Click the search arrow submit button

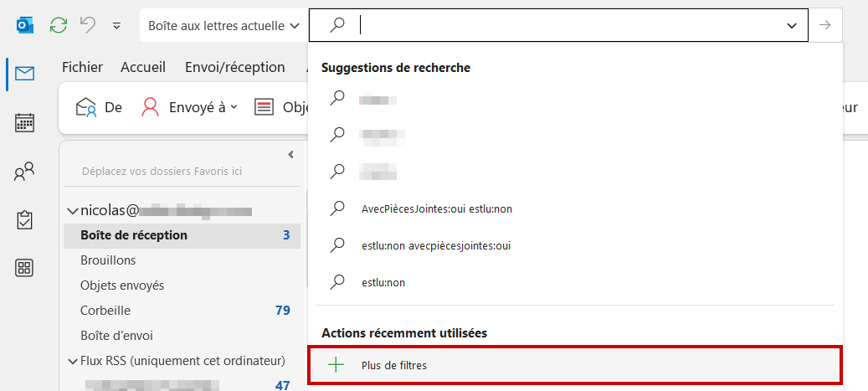coord(825,25)
